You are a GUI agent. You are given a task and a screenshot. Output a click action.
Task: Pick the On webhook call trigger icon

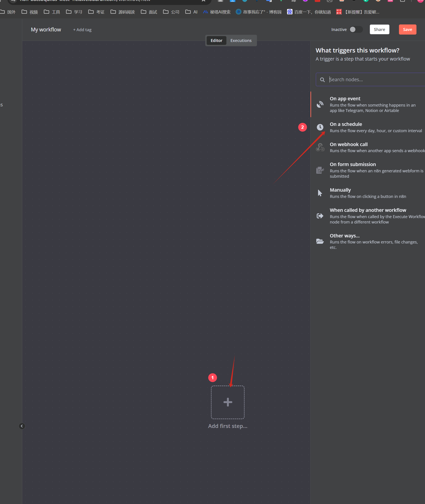pos(320,147)
